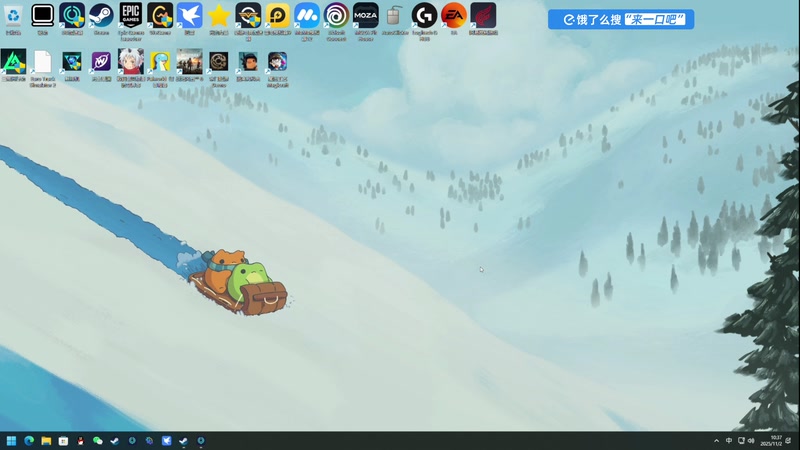This screenshot has height=450, width=800.
Task: Open the This PC monitor desktop icon
Action: click(x=42, y=19)
